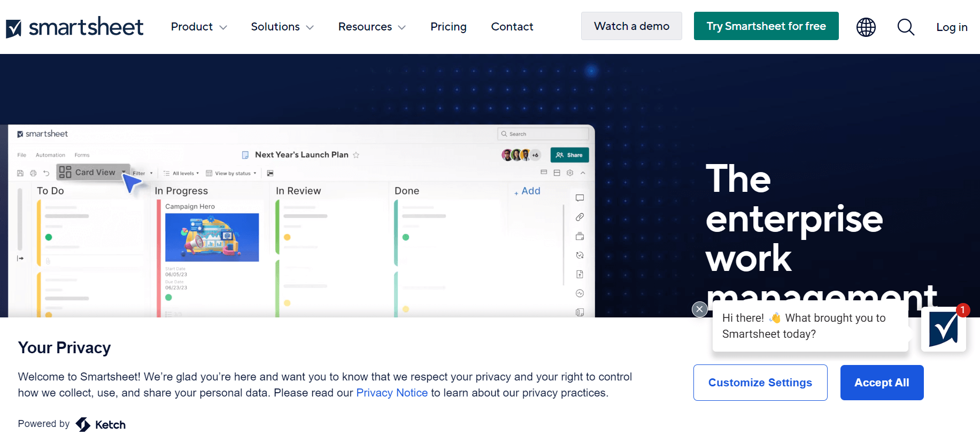Click Try Smartsheet for free
The width and height of the screenshot is (980, 443).
[x=766, y=26]
